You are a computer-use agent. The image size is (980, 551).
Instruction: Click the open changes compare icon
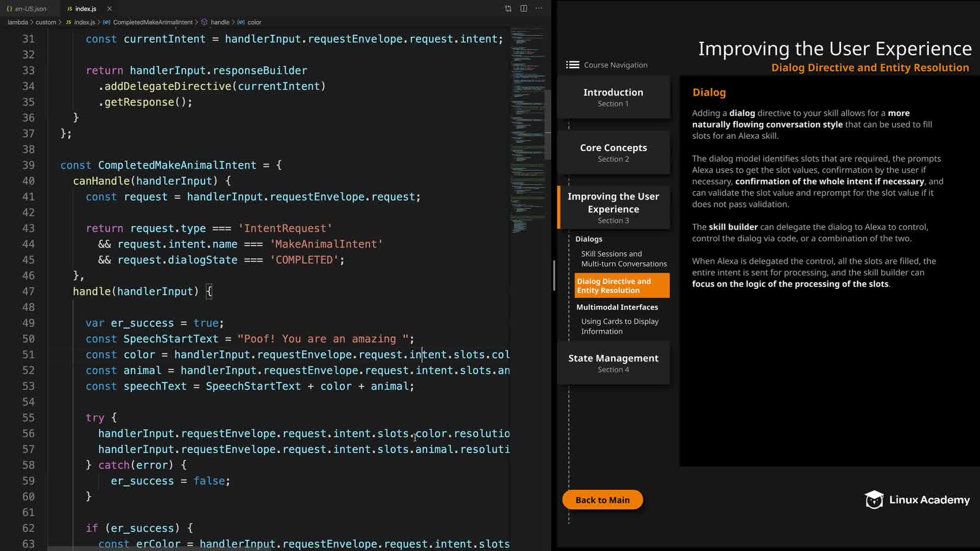click(x=508, y=9)
